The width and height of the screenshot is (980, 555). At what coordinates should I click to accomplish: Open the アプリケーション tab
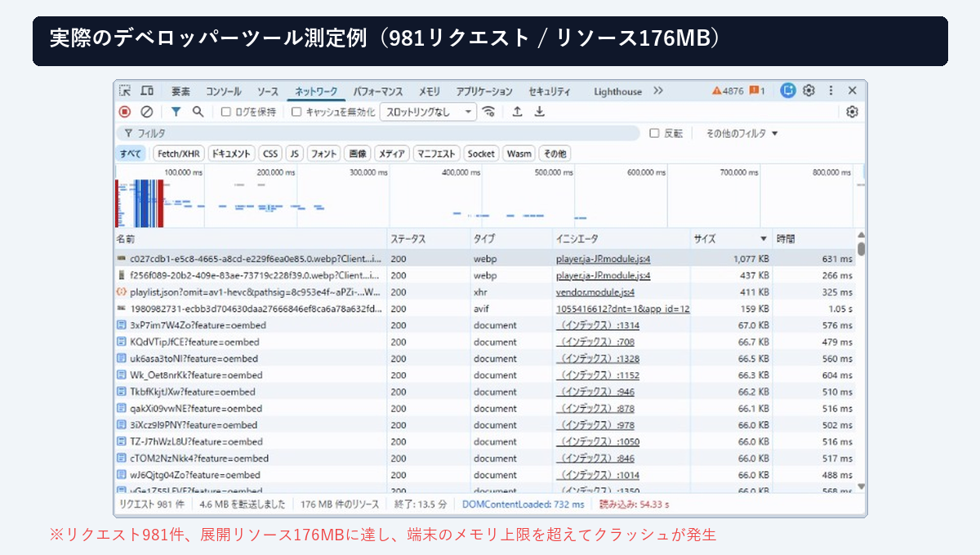tap(484, 91)
